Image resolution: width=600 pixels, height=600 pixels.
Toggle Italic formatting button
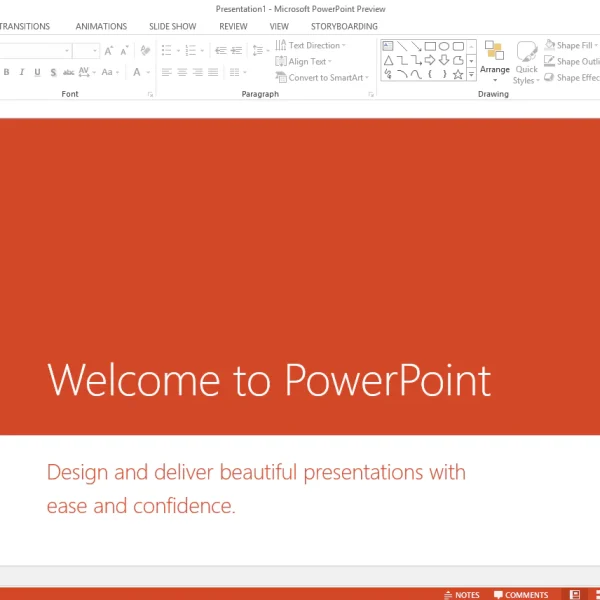(22, 72)
